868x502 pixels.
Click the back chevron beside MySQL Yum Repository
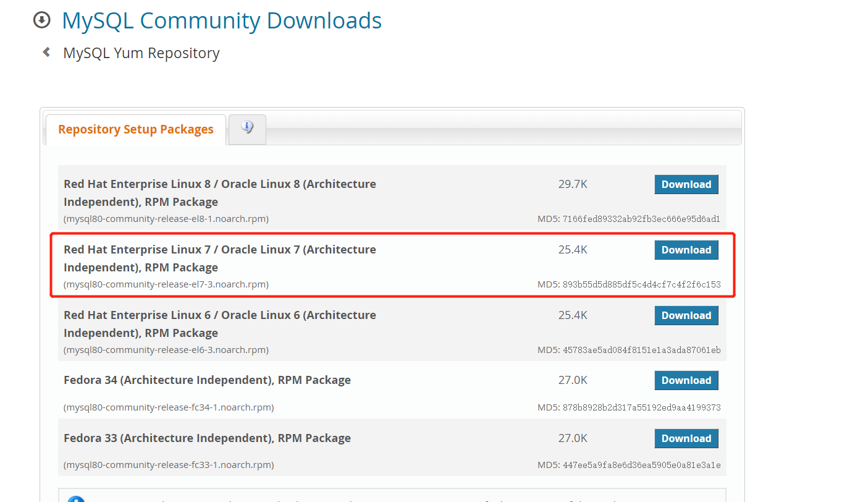46,53
